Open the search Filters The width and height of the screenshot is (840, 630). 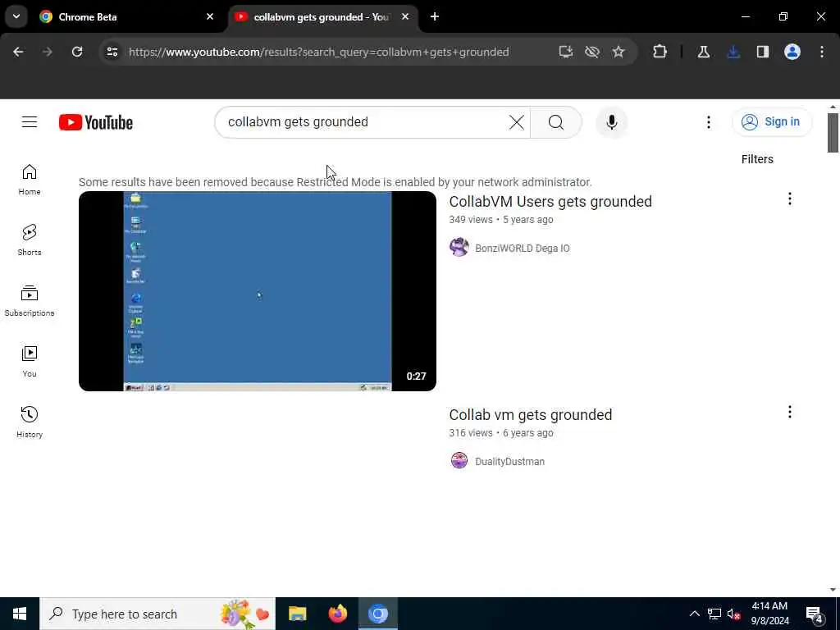[x=757, y=159]
